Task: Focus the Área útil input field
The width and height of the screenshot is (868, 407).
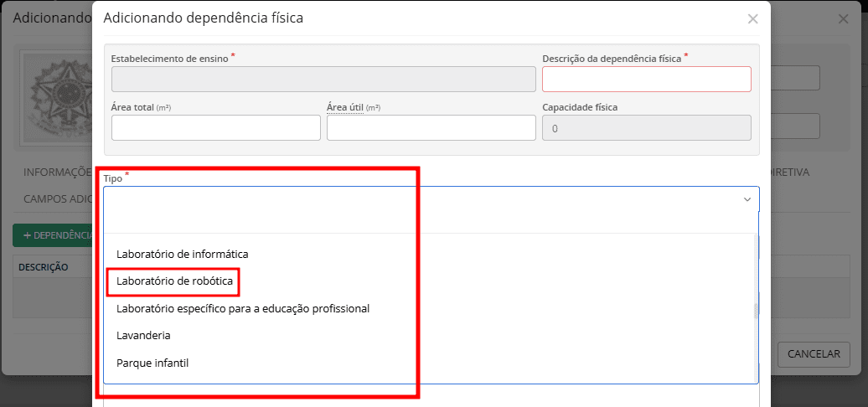Action: click(x=431, y=128)
